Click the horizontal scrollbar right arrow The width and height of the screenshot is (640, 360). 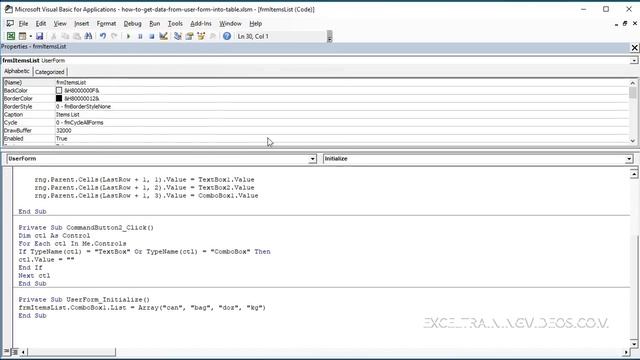tap(626, 352)
